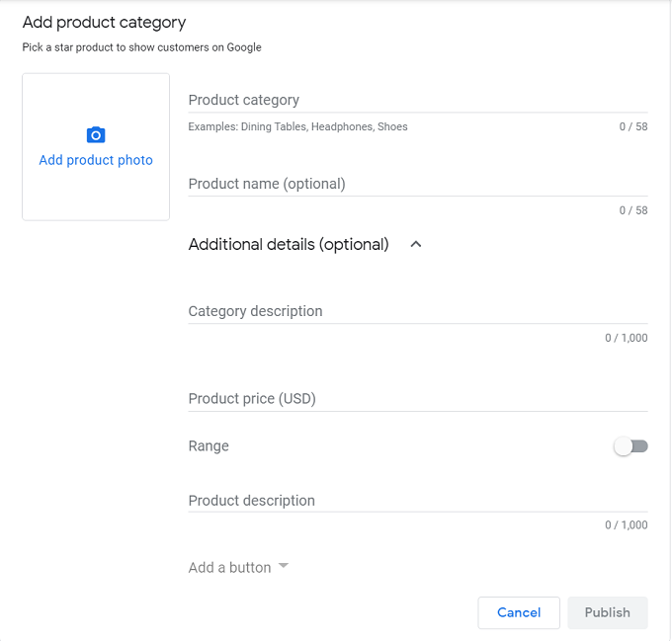Enable the Range price toggle switch

(630, 446)
